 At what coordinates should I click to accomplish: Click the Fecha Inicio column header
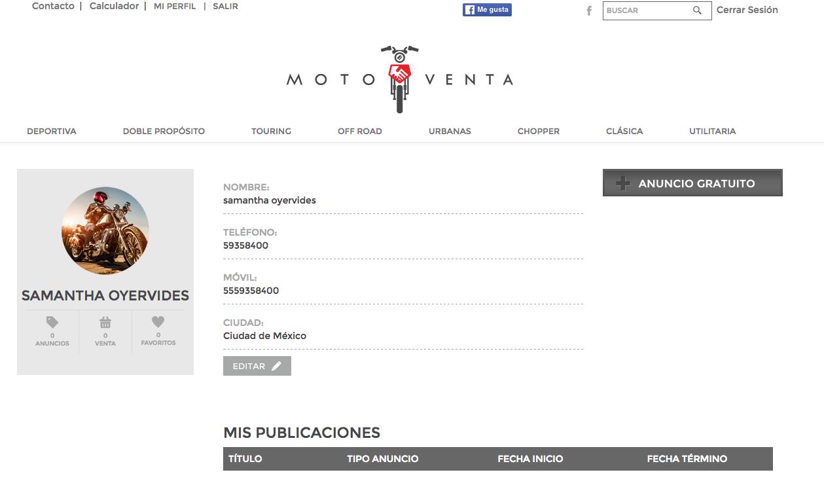tap(530, 459)
